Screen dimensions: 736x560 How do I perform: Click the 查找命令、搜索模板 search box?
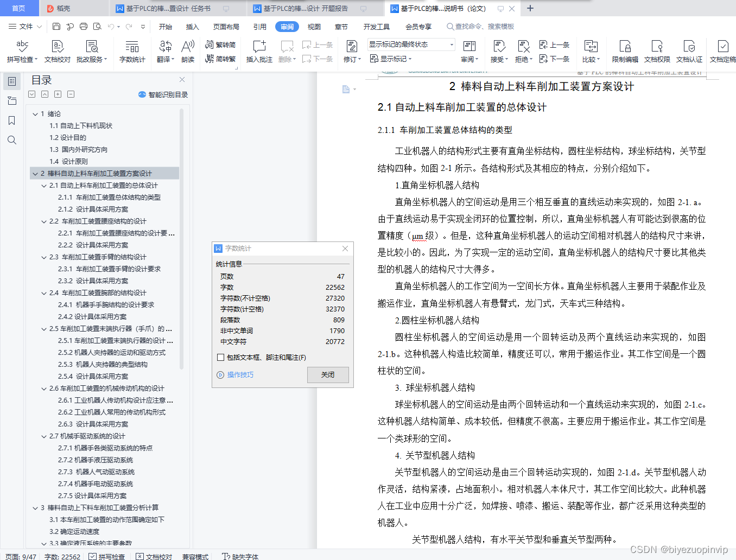pos(480,27)
